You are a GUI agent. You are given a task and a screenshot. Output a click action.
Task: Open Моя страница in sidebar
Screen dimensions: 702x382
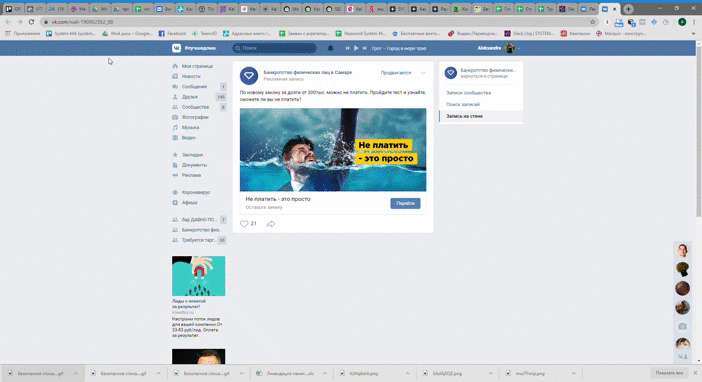(x=197, y=66)
